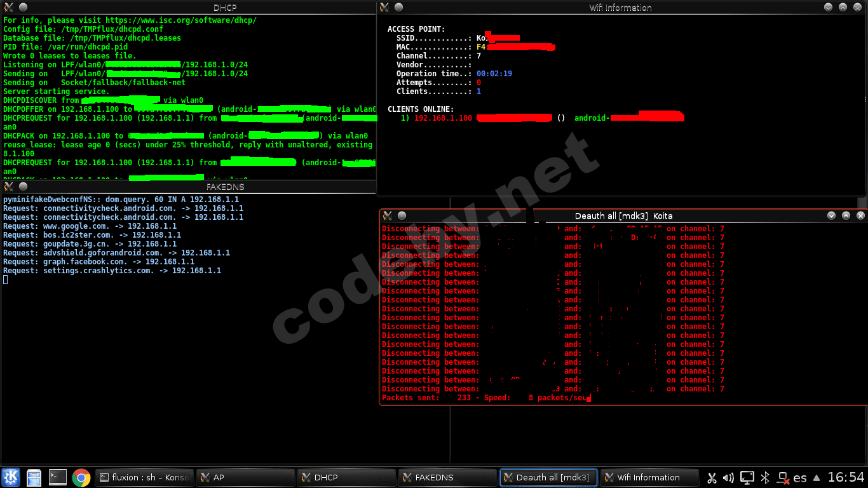Click the advshield.goforandroid.com request line
The height and width of the screenshot is (488, 868).
pos(116,253)
